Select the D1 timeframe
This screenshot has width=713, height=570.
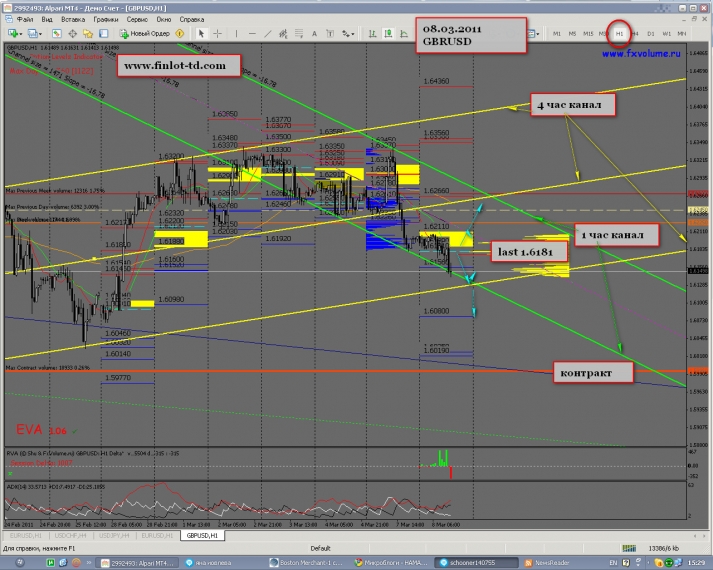tap(651, 34)
